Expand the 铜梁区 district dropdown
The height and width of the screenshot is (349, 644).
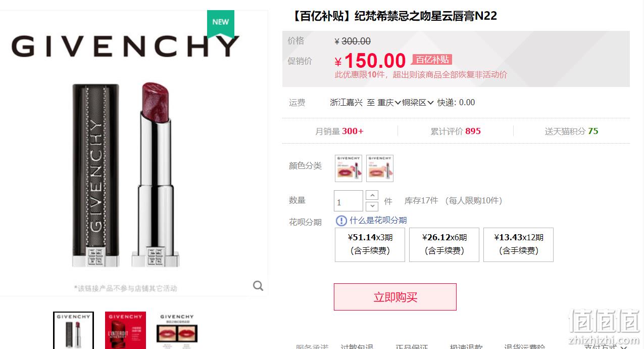click(418, 102)
